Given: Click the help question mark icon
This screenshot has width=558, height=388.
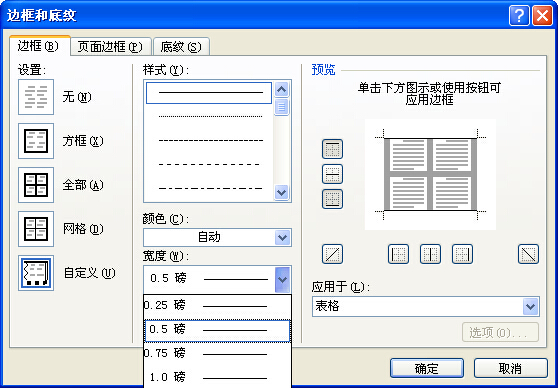Looking at the screenshot, I should pyautogui.click(x=519, y=16).
